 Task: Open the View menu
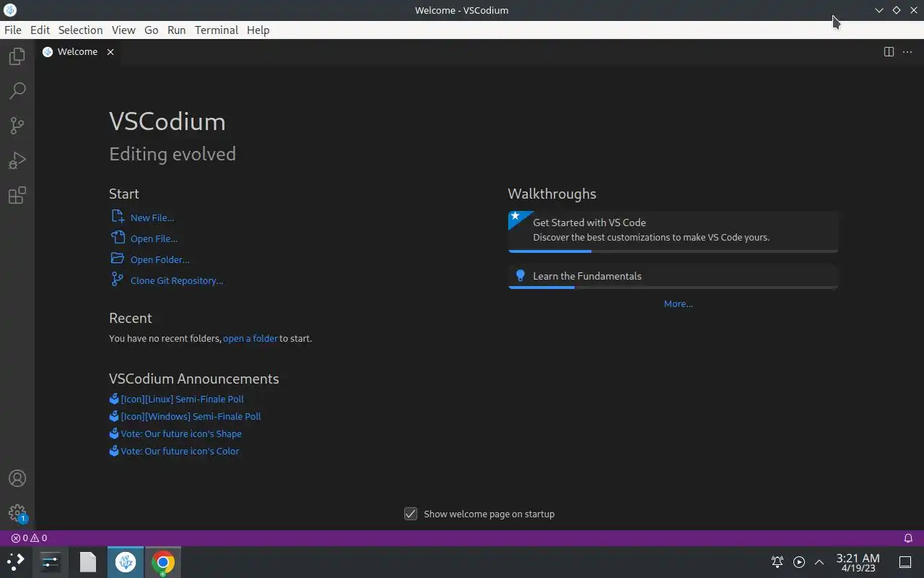pos(123,30)
